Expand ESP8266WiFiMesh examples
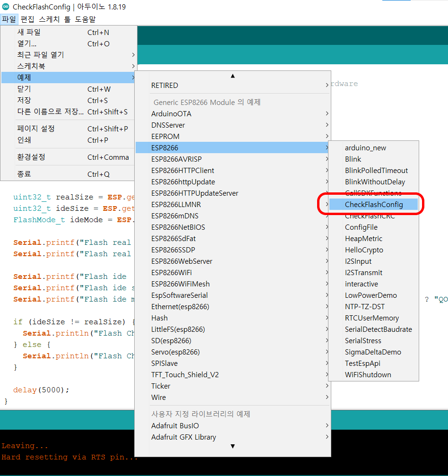Image resolution: width=448 pixels, height=476 pixels. click(x=233, y=284)
